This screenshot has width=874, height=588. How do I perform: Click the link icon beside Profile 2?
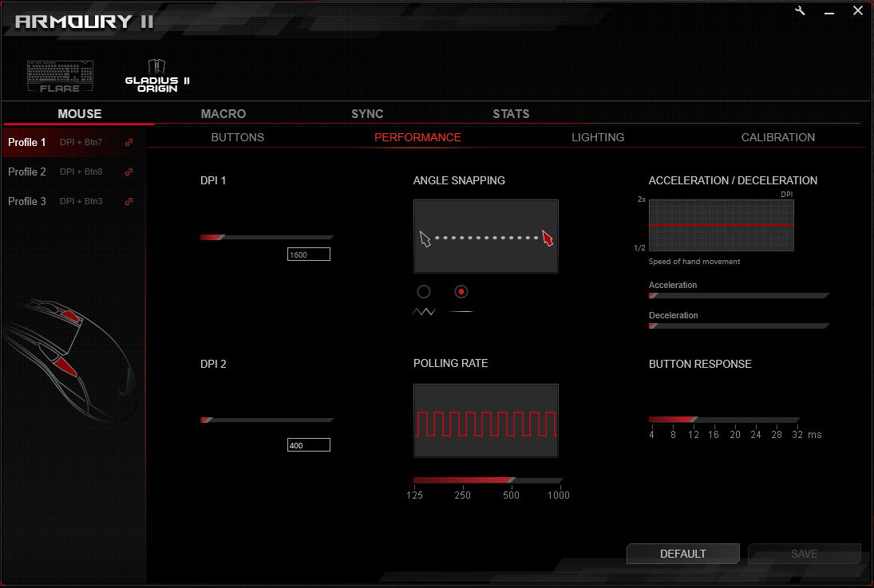coord(129,172)
